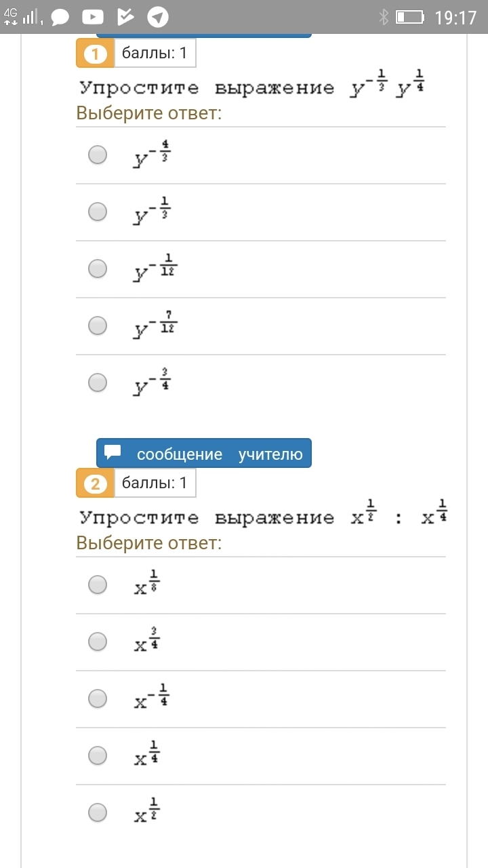Screen dimensions: 488x868
Task: Select answer y to the power -3/4
Action: point(98,382)
